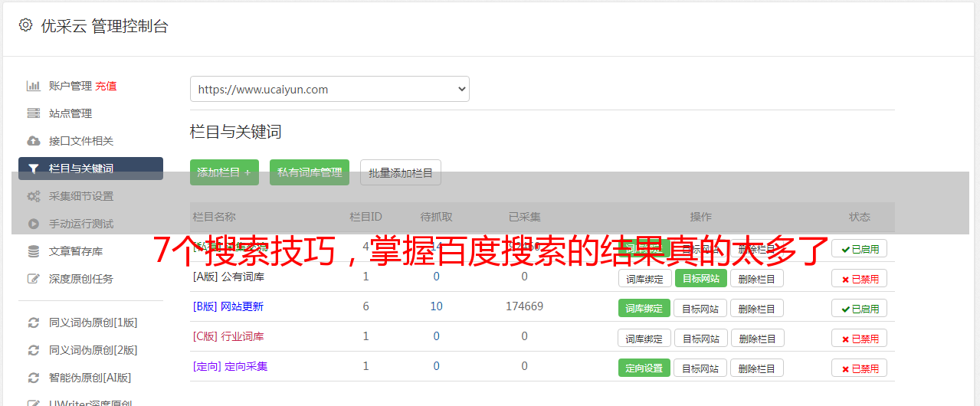Open 深度原创任务 in the sidebar
Viewport: 980px width, 406px height.
pos(81,279)
